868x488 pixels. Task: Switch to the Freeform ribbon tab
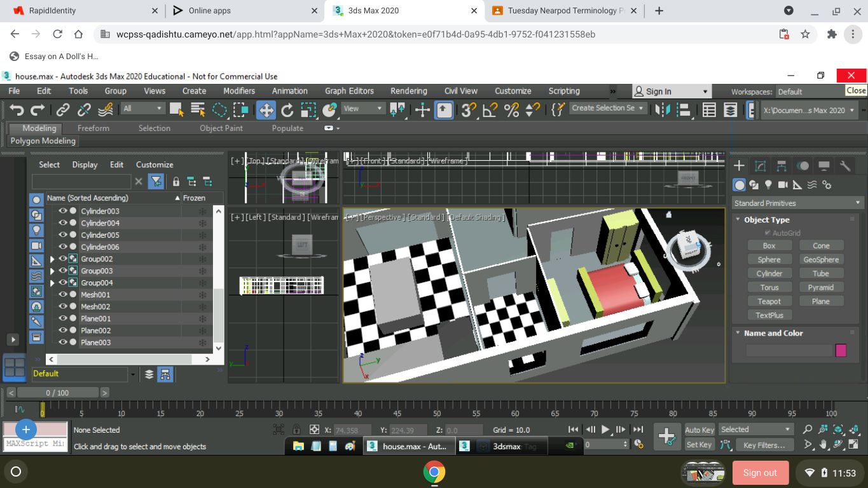coord(93,128)
